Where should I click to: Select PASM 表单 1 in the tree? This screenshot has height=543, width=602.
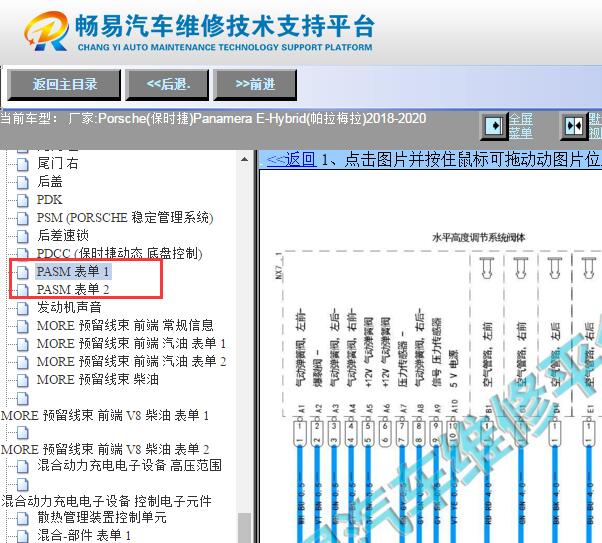(73, 272)
